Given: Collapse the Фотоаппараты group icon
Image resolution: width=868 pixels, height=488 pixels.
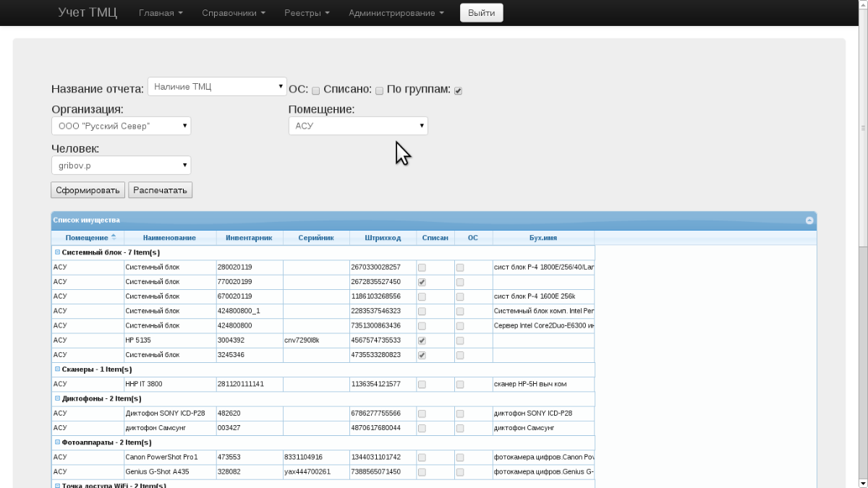Looking at the screenshot, I should point(57,442).
